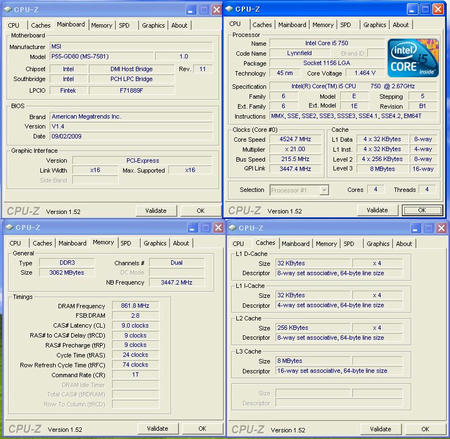
Task: Click Validate in the Caches window
Action: click(380, 429)
